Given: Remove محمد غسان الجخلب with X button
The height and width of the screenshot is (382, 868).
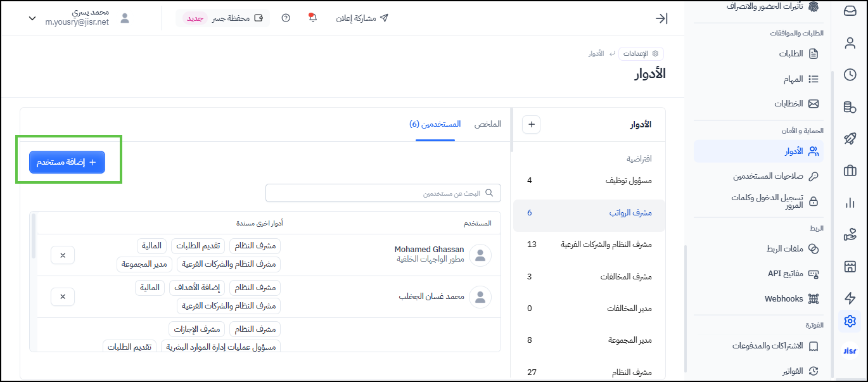Looking at the screenshot, I should [x=63, y=296].
